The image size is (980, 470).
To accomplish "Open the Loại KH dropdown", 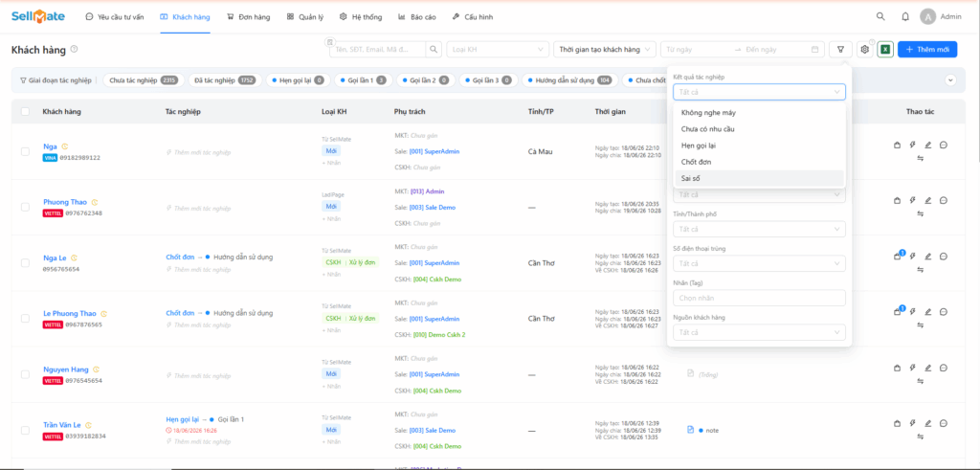I will tap(498, 50).
